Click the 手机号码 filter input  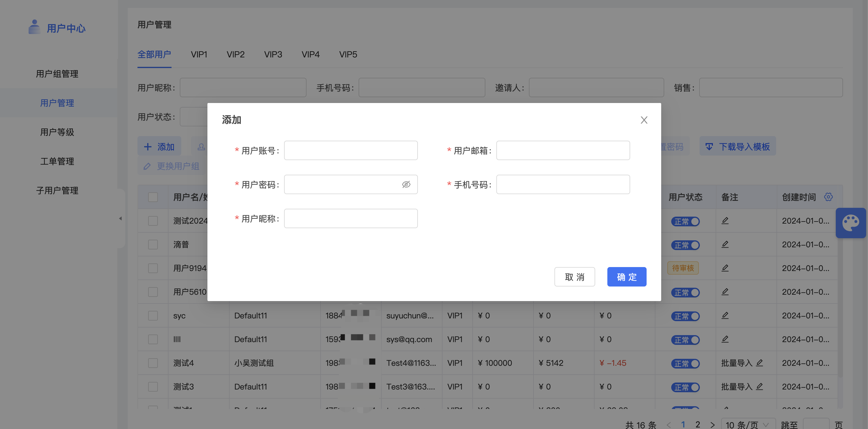coord(422,88)
